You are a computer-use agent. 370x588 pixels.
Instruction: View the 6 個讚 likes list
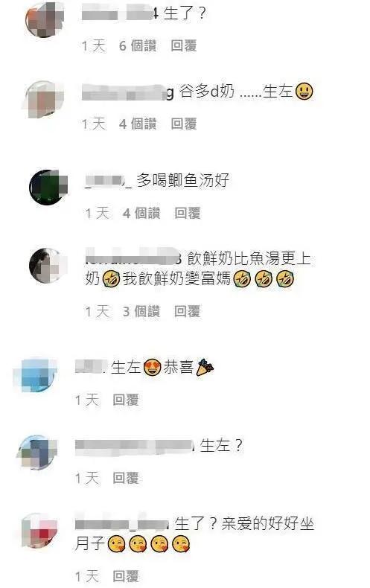coord(137,46)
